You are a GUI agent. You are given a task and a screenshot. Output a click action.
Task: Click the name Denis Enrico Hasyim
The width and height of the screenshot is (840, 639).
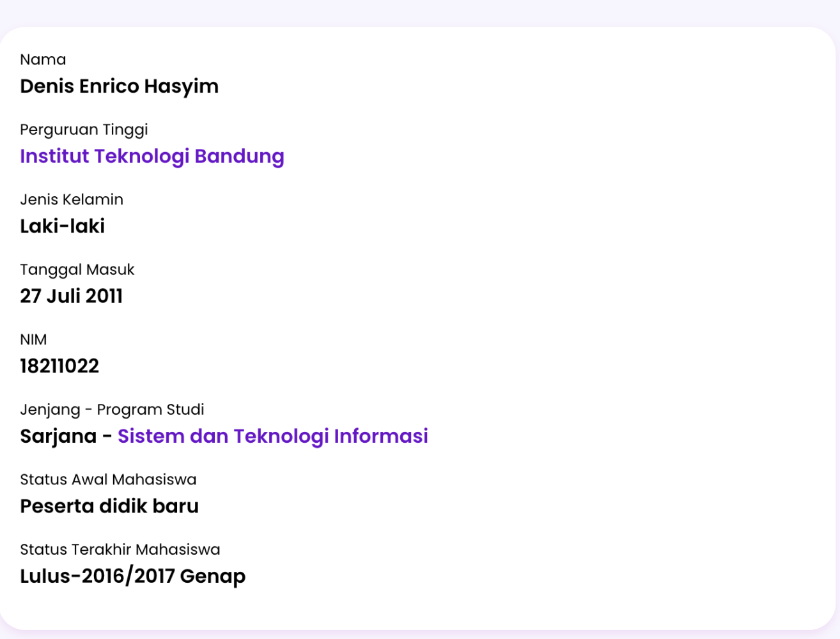tap(120, 86)
